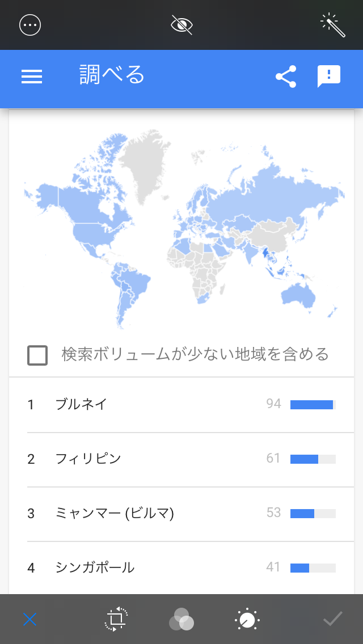Select フィリピン region entry
This screenshot has height=644, width=363.
(x=88, y=459)
